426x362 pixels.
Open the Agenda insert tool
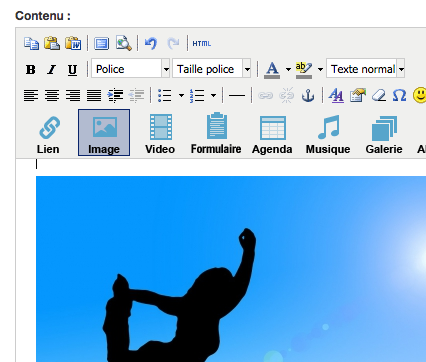(272, 133)
